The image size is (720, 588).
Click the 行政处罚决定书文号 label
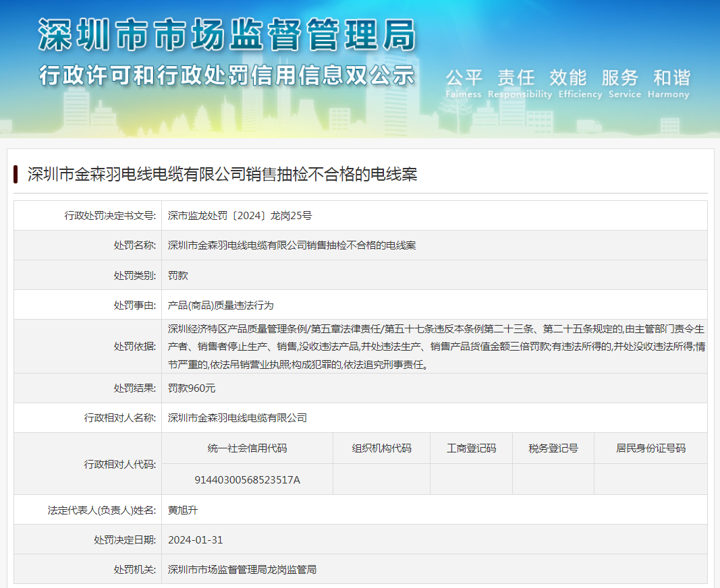tap(110, 215)
